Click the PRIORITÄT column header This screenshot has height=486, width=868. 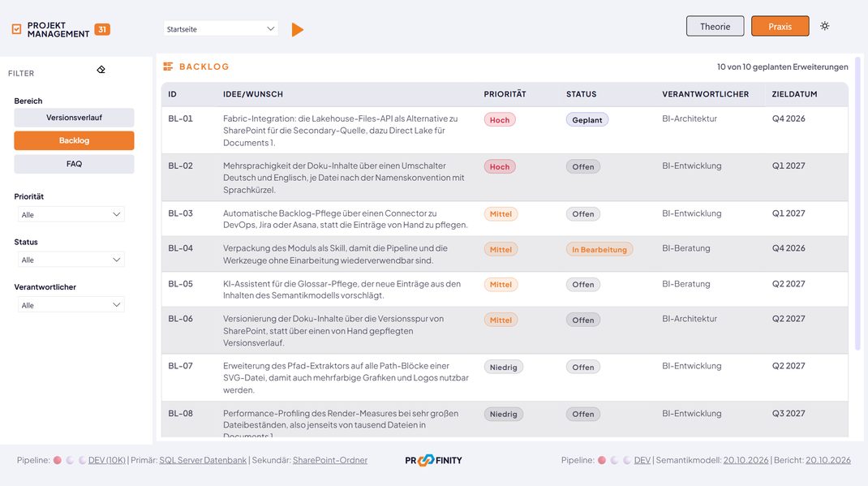pyautogui.click(x=505, y=94)
